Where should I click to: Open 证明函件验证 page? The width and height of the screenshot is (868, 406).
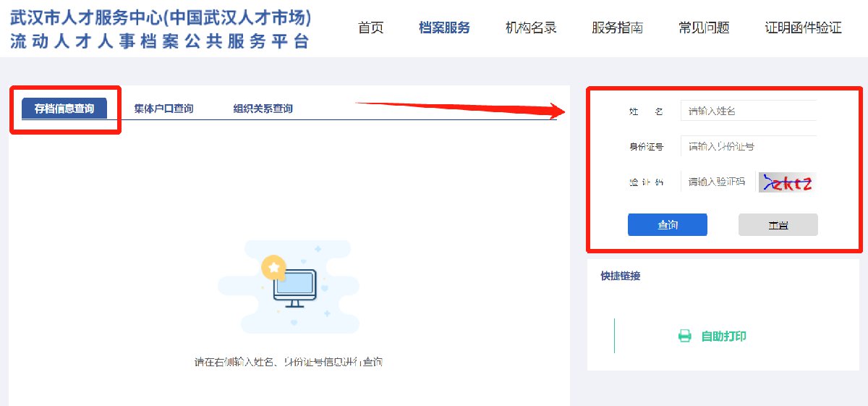click(x=803, y=28)
